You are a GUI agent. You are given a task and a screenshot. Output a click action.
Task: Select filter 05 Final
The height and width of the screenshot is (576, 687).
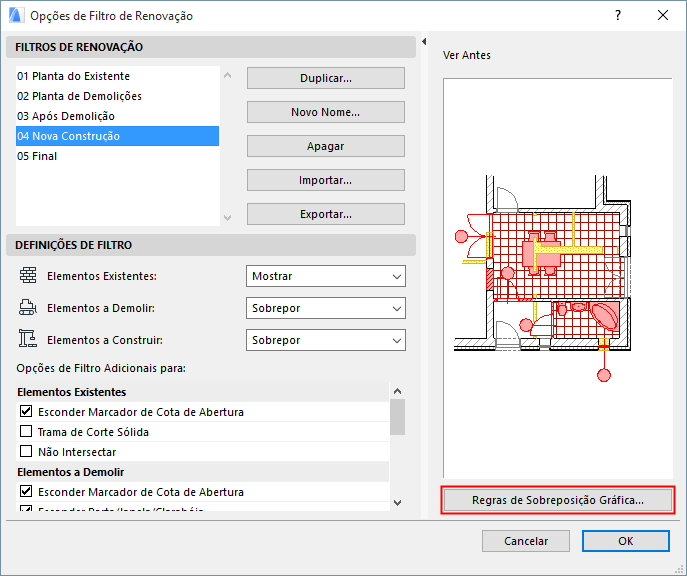pyautogui.click(x=117, y=156)
